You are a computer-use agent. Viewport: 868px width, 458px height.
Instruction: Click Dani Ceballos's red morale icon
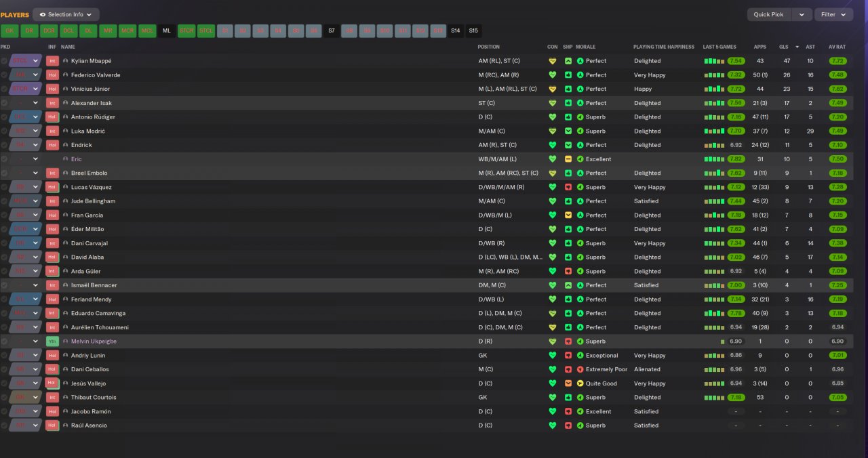pyautogui.click(x=580, y=369)
